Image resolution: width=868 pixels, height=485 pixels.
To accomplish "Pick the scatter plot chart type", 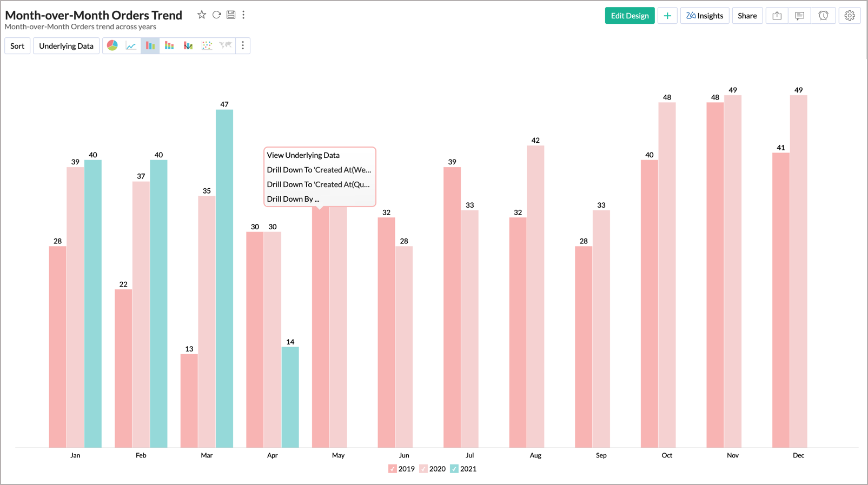I will click(207, 46).
